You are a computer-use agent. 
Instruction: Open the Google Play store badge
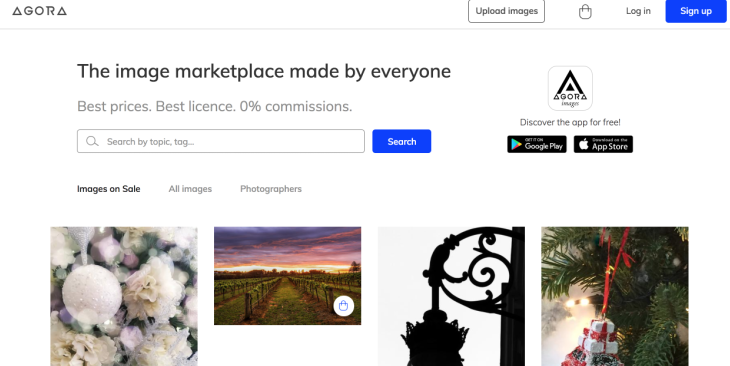[x=537, y=144]
